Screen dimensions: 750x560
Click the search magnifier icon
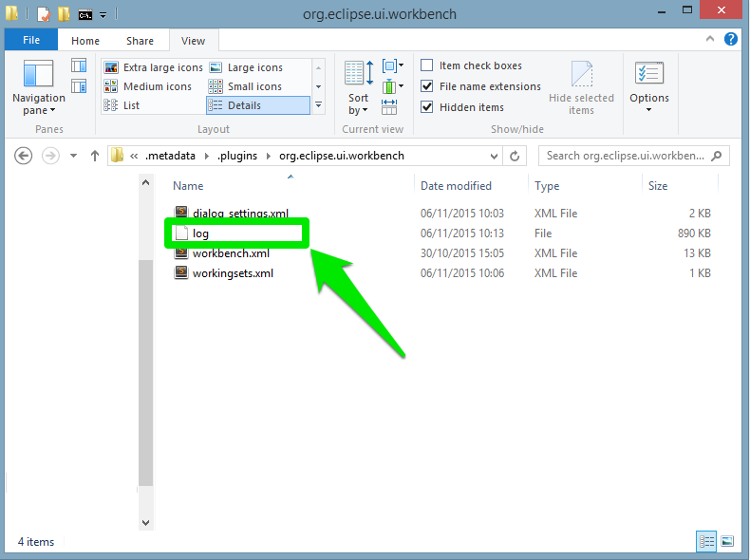click(x=716, y=156)
